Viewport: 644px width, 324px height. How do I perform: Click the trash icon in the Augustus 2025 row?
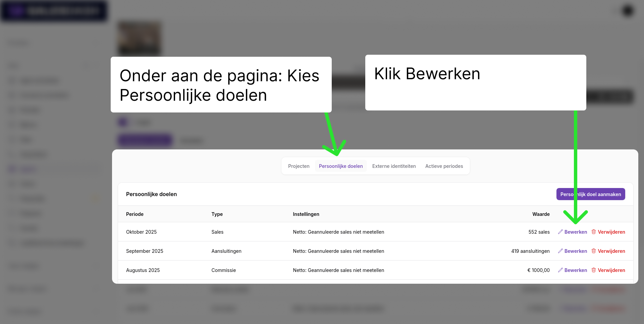coord(594,270)
